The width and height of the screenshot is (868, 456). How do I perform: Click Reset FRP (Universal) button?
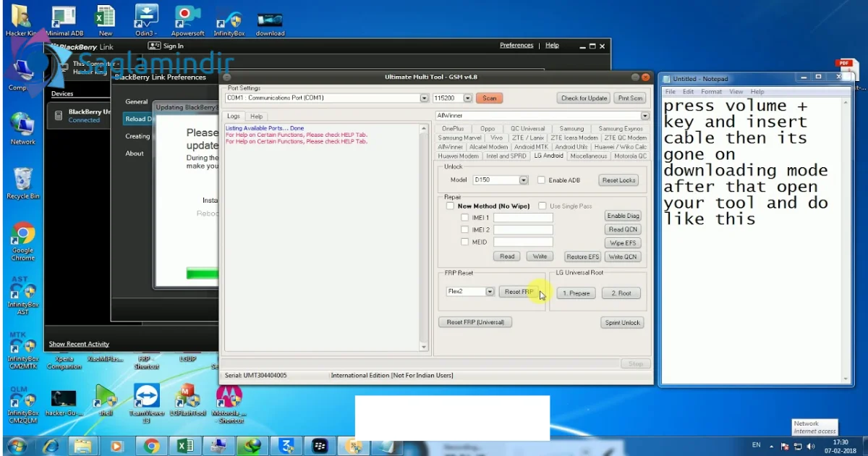[x=475, y=322]
